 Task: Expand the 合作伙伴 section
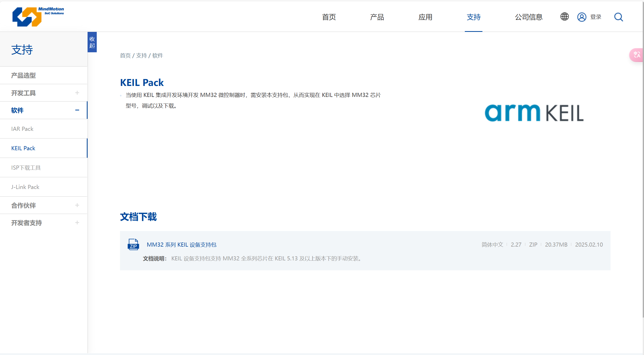[x=77, y=205]
